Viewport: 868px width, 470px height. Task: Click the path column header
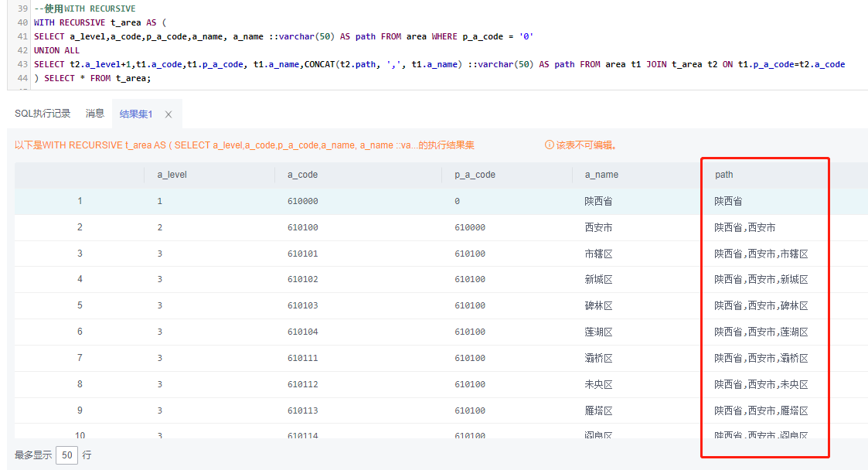click(x=723, y=175)
